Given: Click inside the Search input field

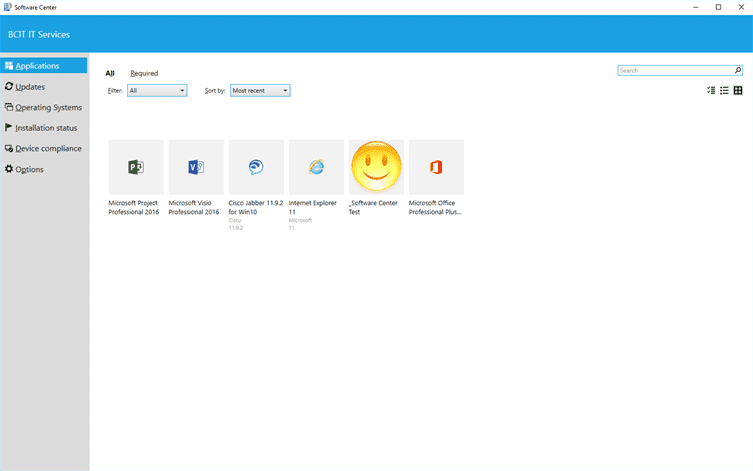Looking at the screenshot, I should [675, 71].
